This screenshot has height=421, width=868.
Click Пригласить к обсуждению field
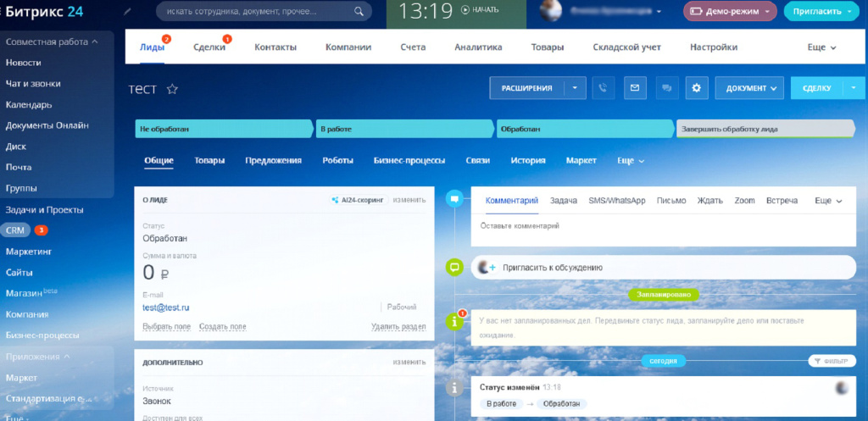[x=663, y=267]
